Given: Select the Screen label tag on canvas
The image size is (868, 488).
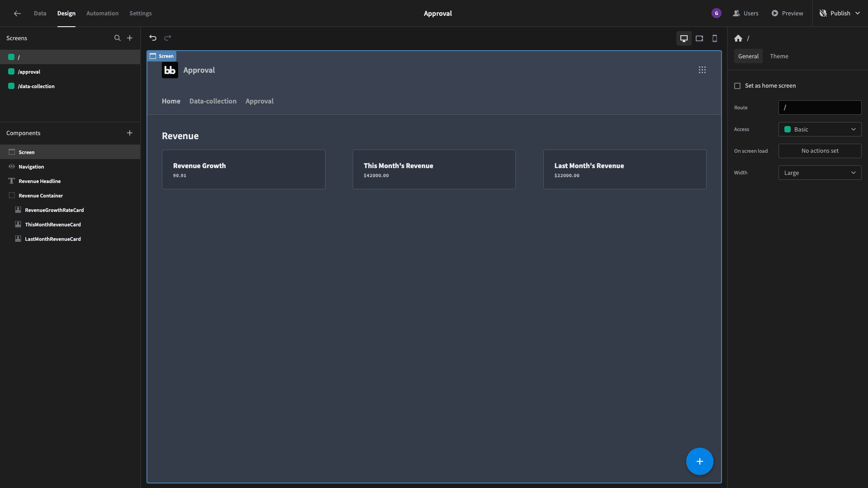Looking at the screenshot, I should coord(162,56).
